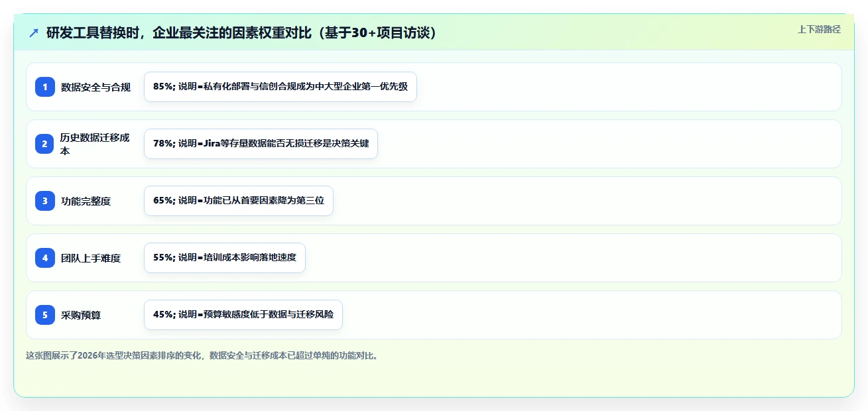Click the 85% 私有化部署与信创合规 description box

280,87
